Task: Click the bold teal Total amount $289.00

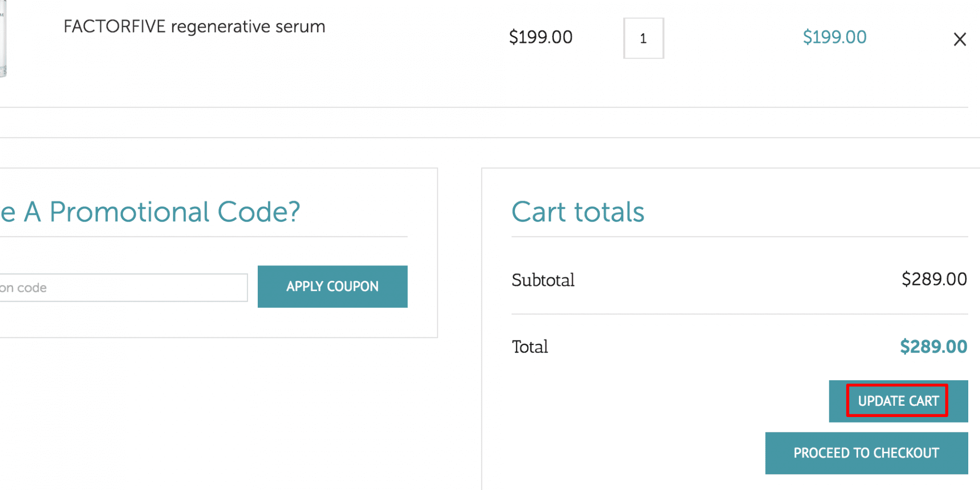Action: click(x=934, y=347)
